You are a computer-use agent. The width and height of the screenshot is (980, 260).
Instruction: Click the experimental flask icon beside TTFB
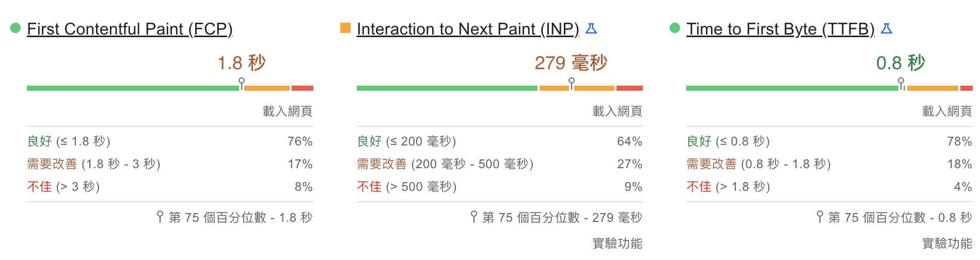click(886, 28)
